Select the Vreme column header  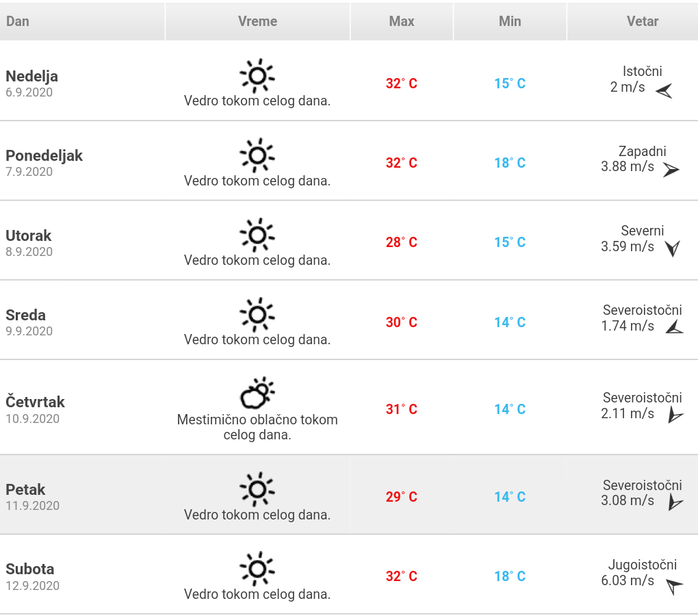(x=257, y=21)
